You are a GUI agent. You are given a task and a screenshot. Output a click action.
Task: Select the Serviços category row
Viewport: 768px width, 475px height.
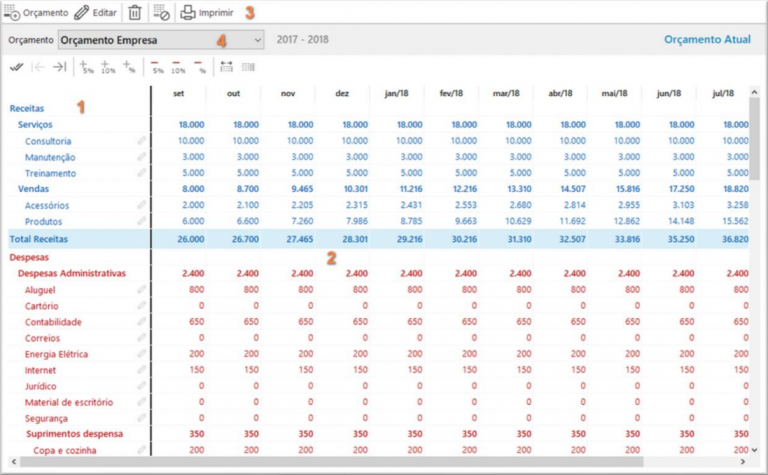[35, 124]
